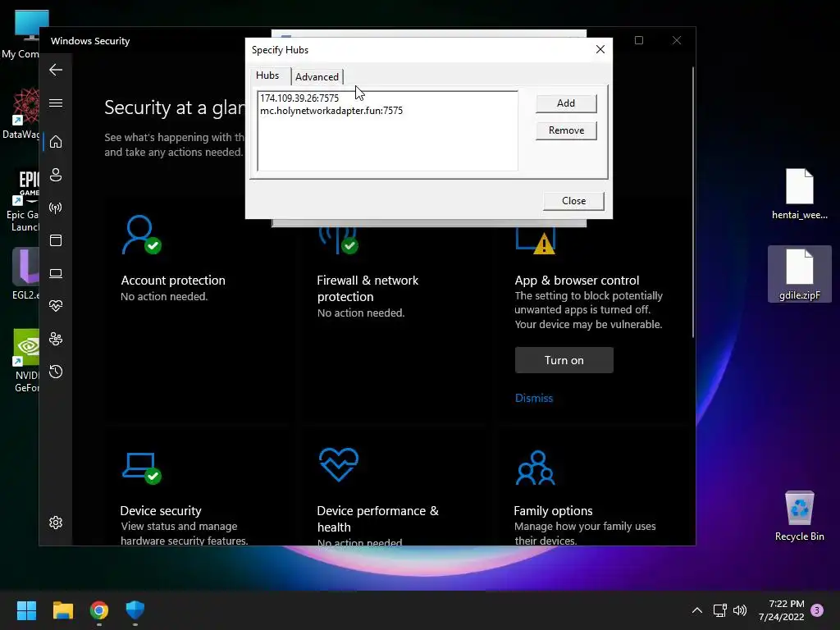
Task: Open App & browser control heading
Action: point(577,281)
